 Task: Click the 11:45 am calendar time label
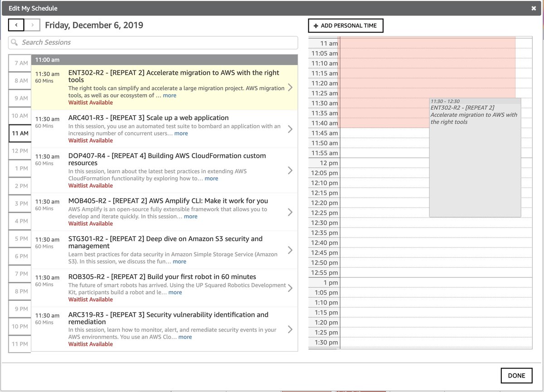pyautogui.click(x=324, y=133)
